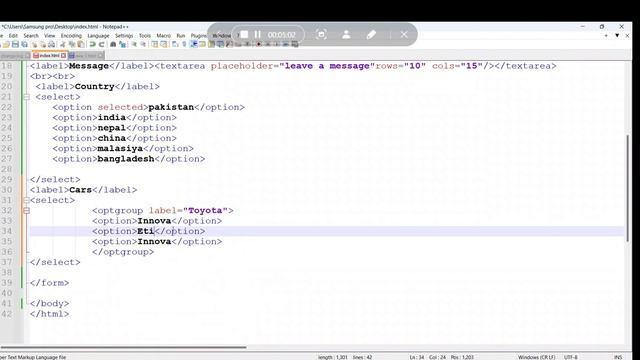Click the Save All toolbar icon
Screen dimensions: 640x360
click(x=24, y=44)
